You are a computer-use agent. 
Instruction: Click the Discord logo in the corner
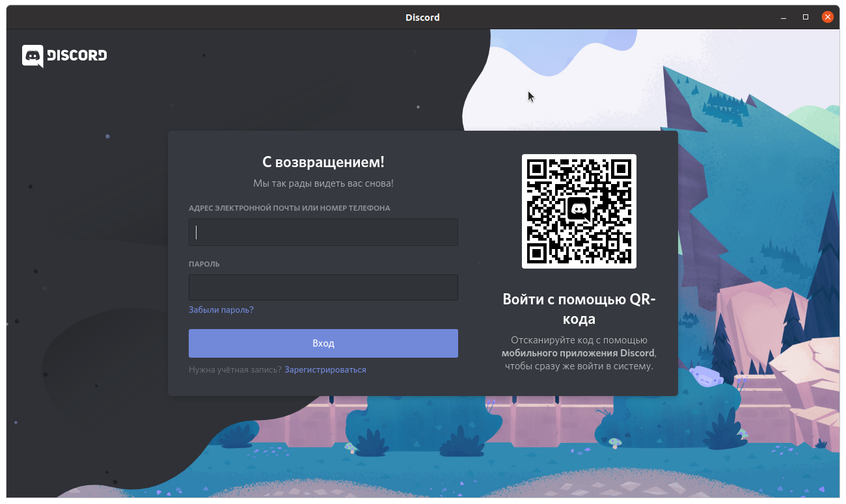click(64, 56)
